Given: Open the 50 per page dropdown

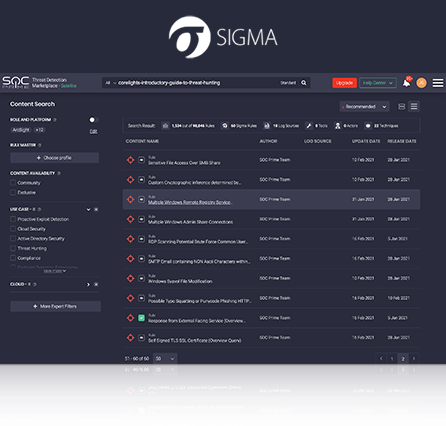Looking at the screenshot, I should [x=165, y=359].
